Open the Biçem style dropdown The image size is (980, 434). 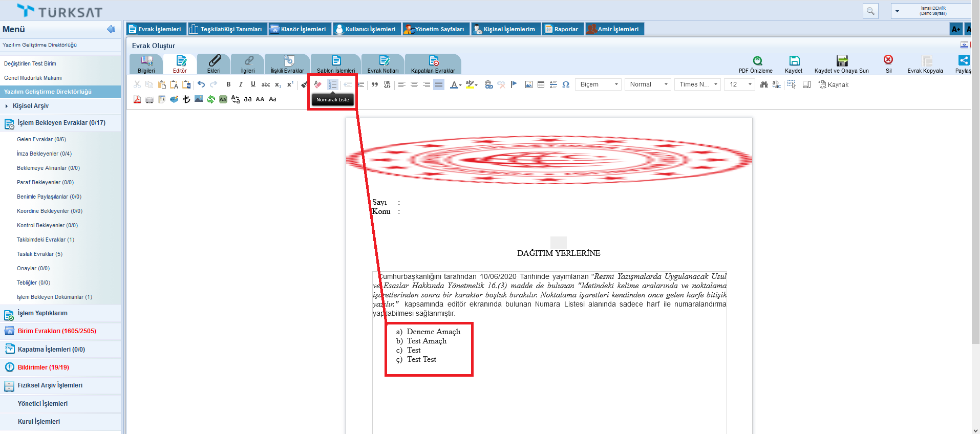click(x=599, y=84)
